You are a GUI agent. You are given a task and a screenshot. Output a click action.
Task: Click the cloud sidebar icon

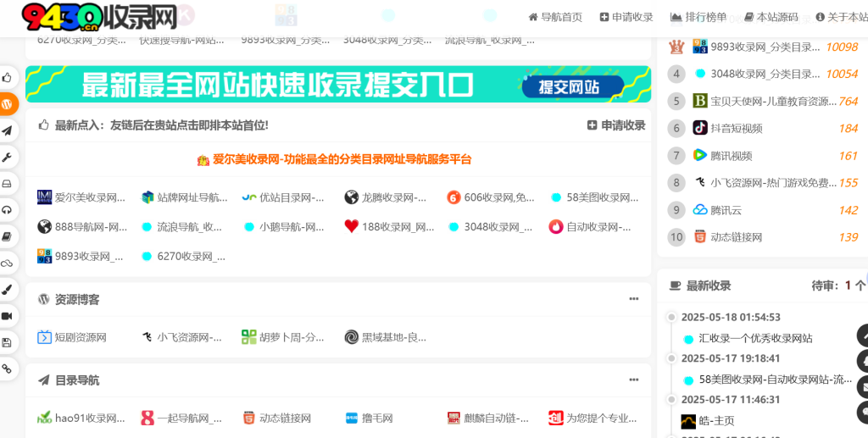click(7, 263)
